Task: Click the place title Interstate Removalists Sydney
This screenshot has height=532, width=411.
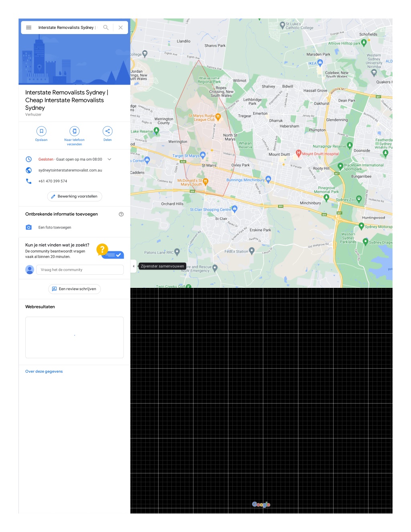Action: [67, 100]
